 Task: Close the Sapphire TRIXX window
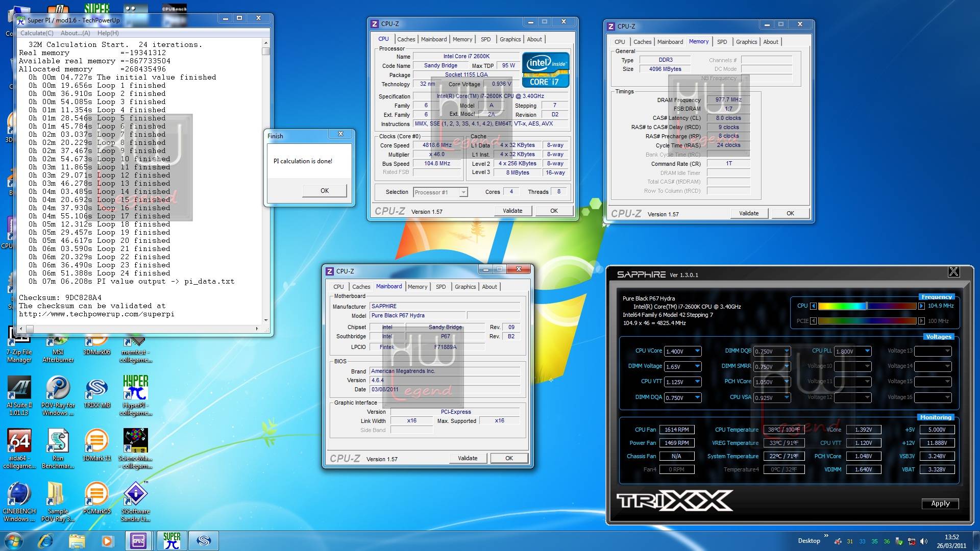(x=953, y=272)
